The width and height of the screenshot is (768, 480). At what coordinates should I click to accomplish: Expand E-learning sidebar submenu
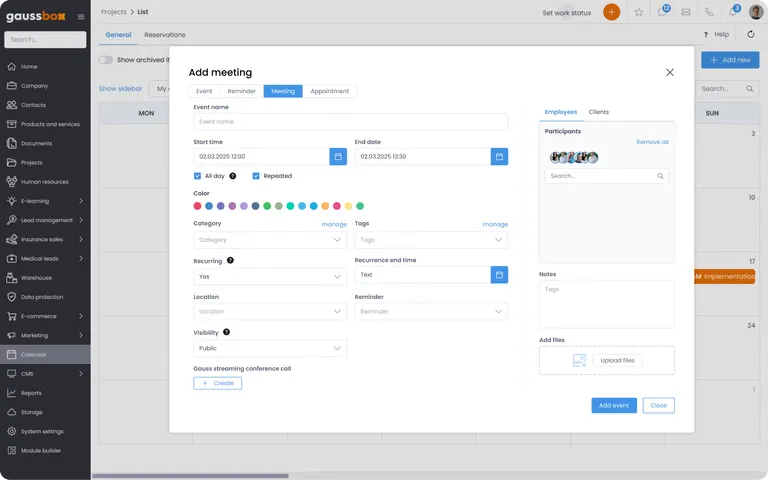[81, 201]
